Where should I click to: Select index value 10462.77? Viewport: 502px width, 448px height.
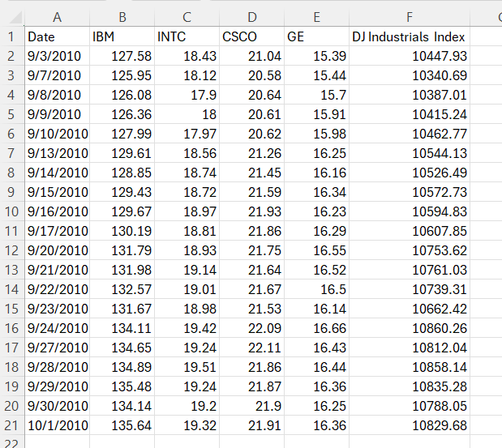point(410,134)
